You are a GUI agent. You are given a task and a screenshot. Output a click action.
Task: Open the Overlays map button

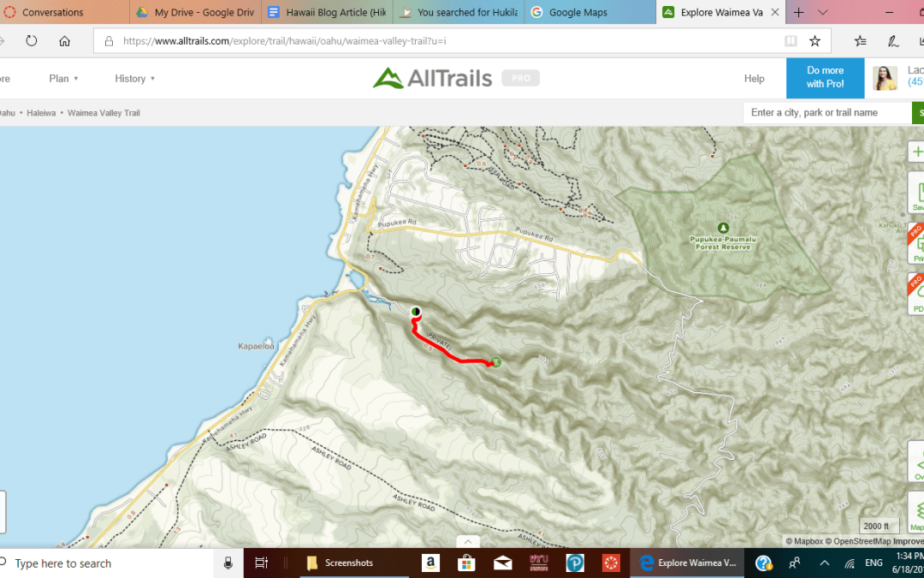[915, 462]
